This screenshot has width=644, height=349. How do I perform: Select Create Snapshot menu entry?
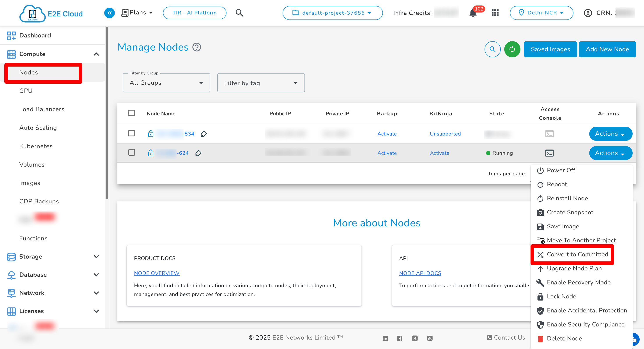coord(581,212)
